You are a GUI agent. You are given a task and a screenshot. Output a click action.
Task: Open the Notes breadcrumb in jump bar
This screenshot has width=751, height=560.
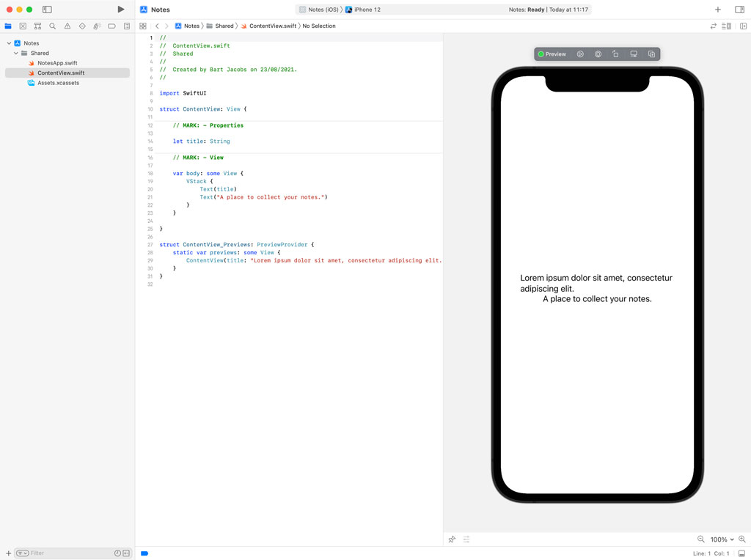(x=187, y=26)
